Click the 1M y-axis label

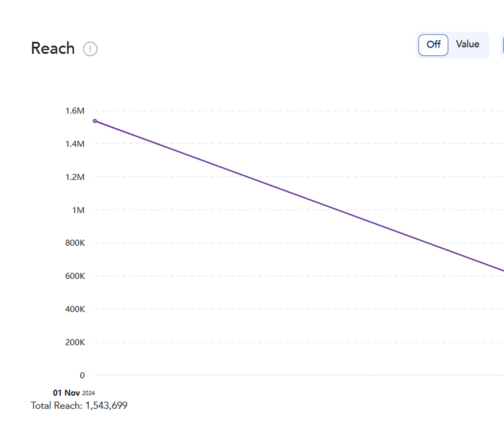pos(78,210)
